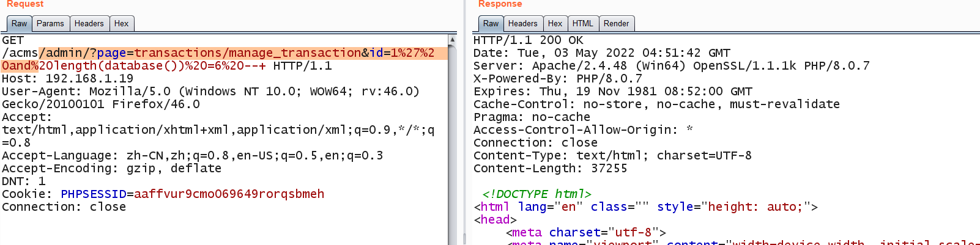Select the Response Raw tab
This screenshot has width=980, height=245.
point(491,24)
